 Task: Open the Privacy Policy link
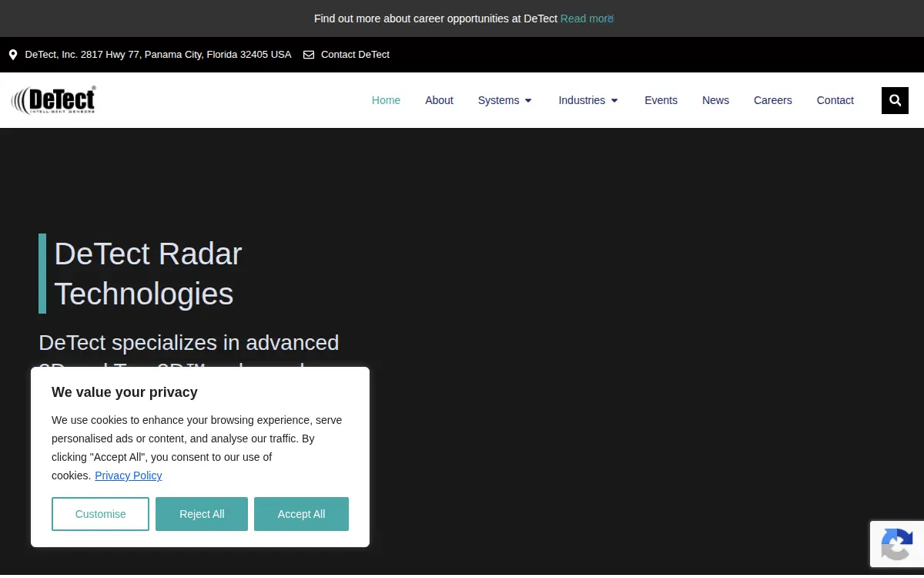coord(128,476)
